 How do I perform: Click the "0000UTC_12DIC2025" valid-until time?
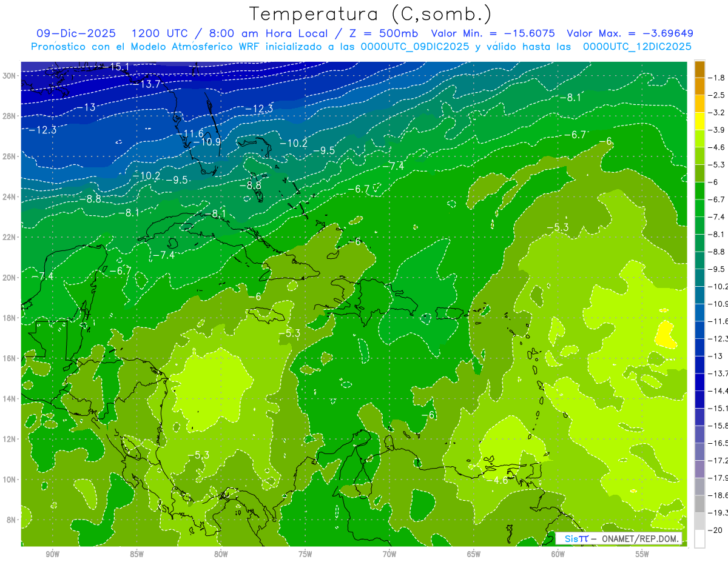pos(637,47)
